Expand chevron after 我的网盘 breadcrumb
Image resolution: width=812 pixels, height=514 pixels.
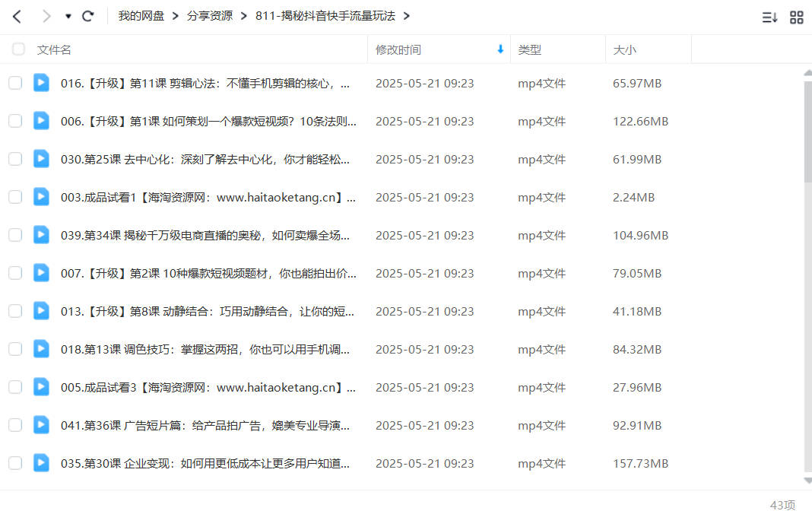click(x=176, y=16)
